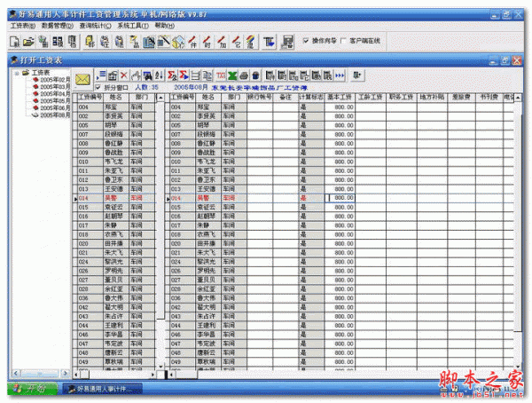Image resolution: width=532 pixels, height=403 pixels.
Task: Click the TXT export icon
Action: pyautogui.click(x=221, y=75)
